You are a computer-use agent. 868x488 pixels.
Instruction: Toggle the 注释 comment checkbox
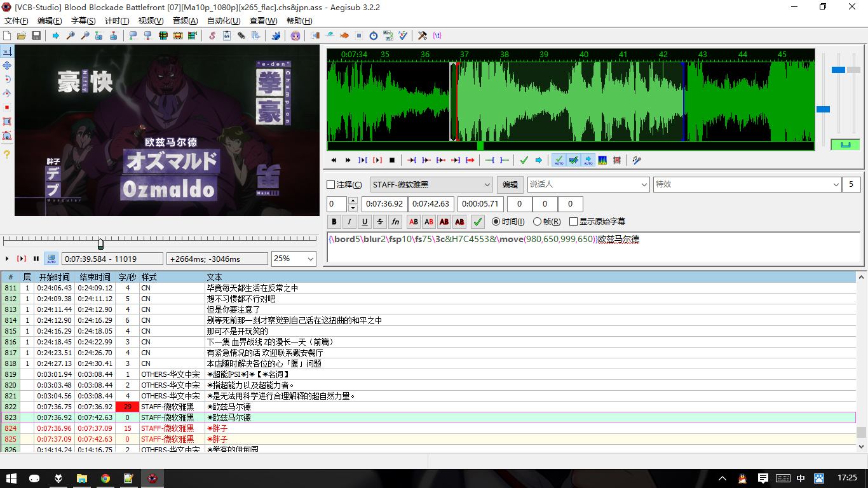344,185
